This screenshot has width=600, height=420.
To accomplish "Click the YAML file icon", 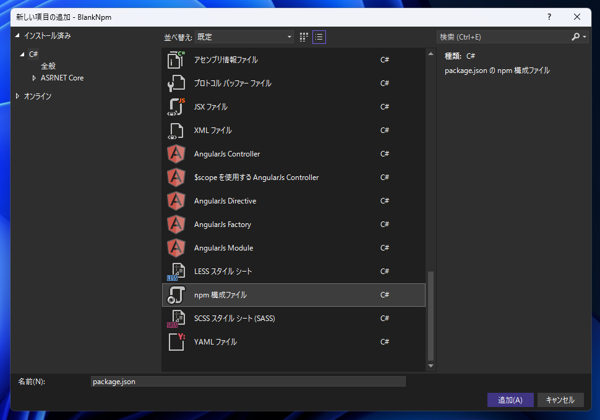I will click(x=176, y=342).
